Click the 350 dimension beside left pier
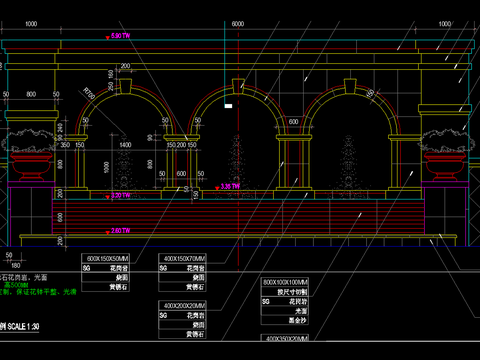 [65, 145]
